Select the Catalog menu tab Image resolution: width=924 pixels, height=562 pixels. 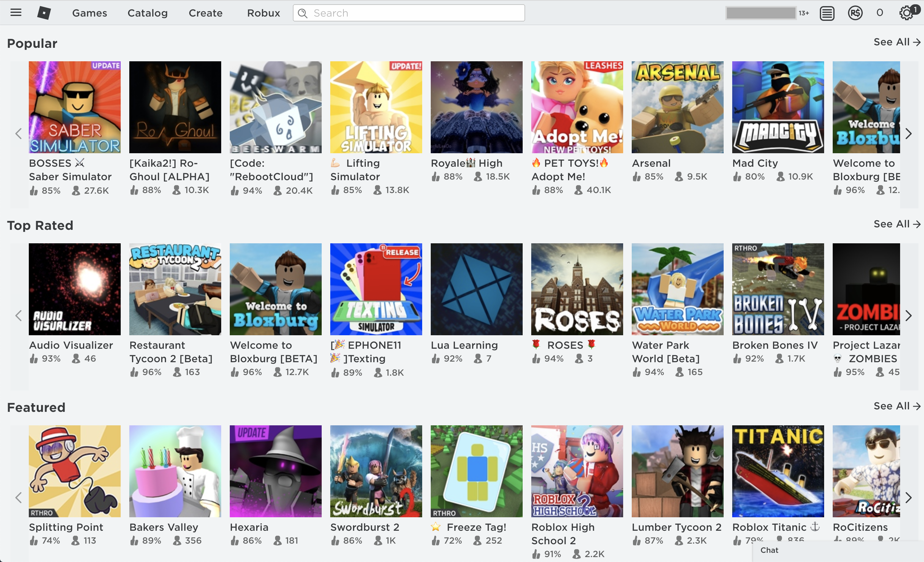tap(146, 13)
